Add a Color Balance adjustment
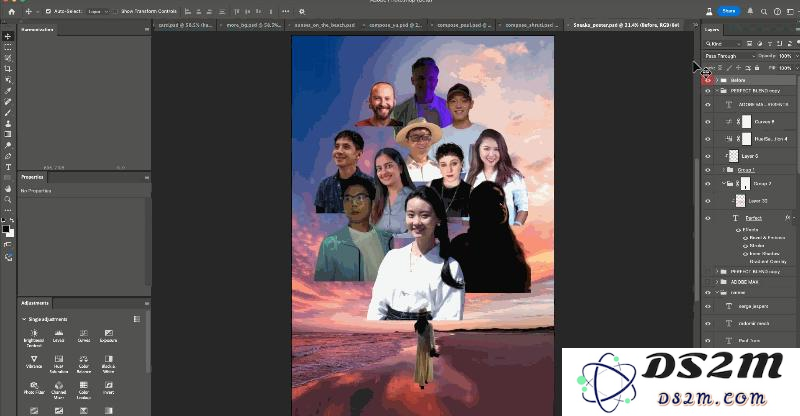The height and width of the screenshot is (416, 800). click(x=84, y=364)
